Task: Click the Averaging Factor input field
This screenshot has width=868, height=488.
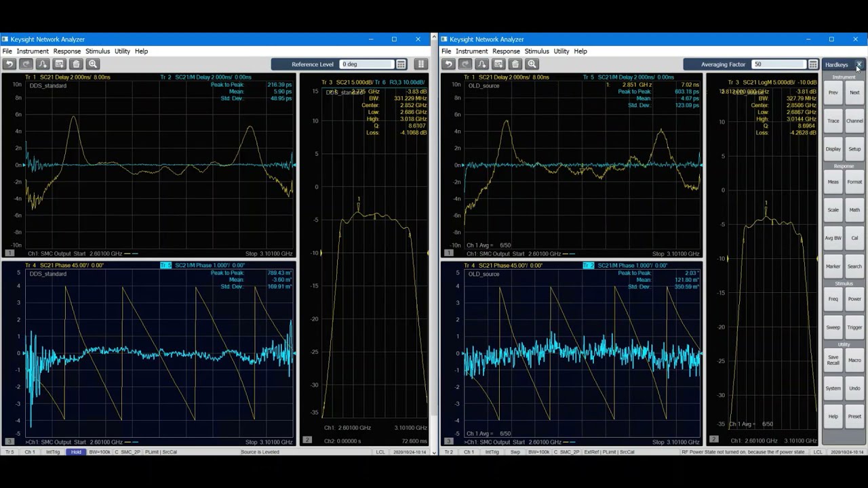Action: 778,64
